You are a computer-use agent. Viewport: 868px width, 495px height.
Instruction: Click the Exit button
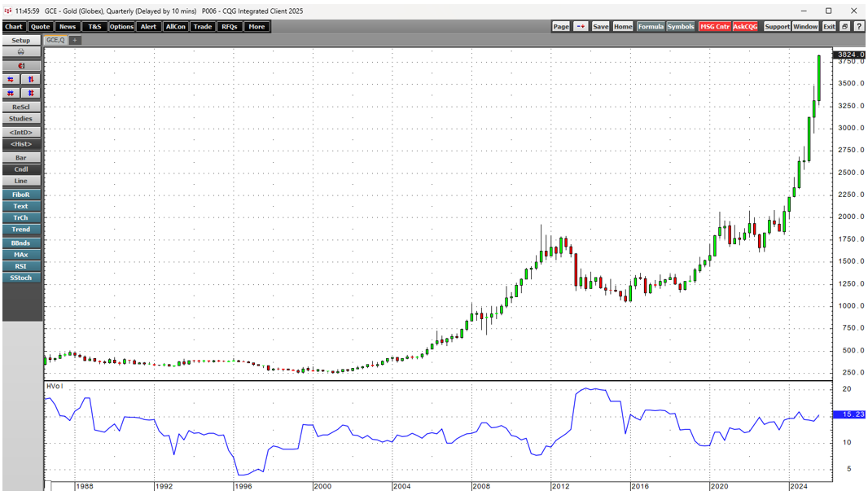(x=829, y=27)
